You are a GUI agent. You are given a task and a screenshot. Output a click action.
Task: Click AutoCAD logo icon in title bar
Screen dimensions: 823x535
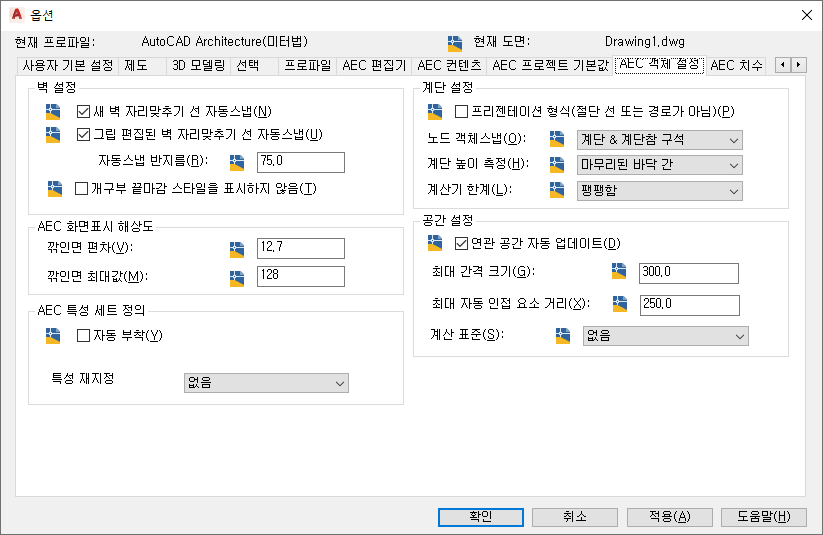pyautogui.click(x=17, y=14)
